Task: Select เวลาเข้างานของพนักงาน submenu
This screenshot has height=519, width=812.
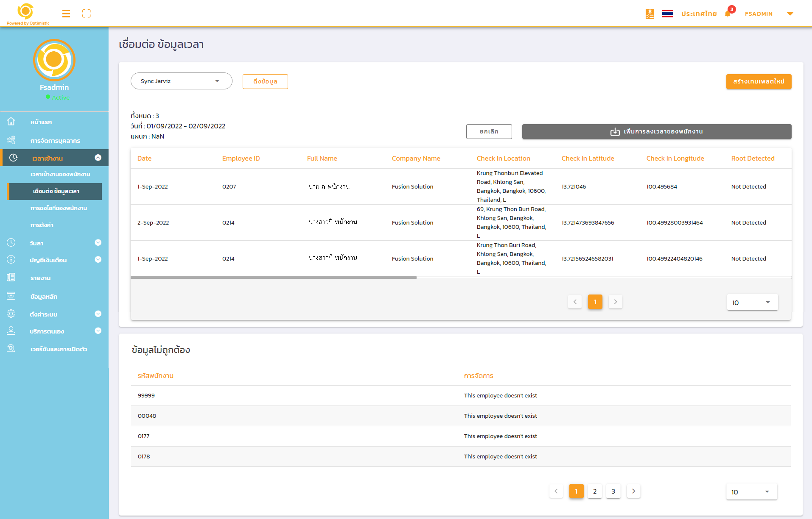Action: pos(60,174)
